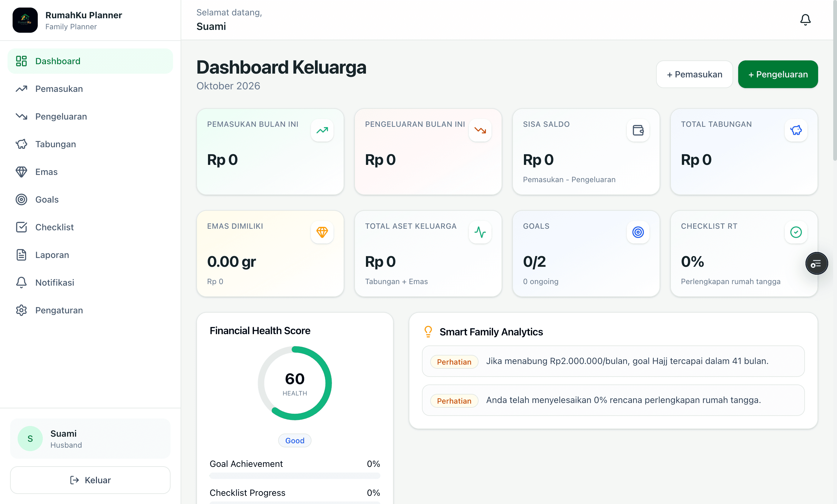This screenshot has height=504, width=837.
Task: Open Checklist in the sidebar
Action: pyautogui.click(x=90, y=227)
